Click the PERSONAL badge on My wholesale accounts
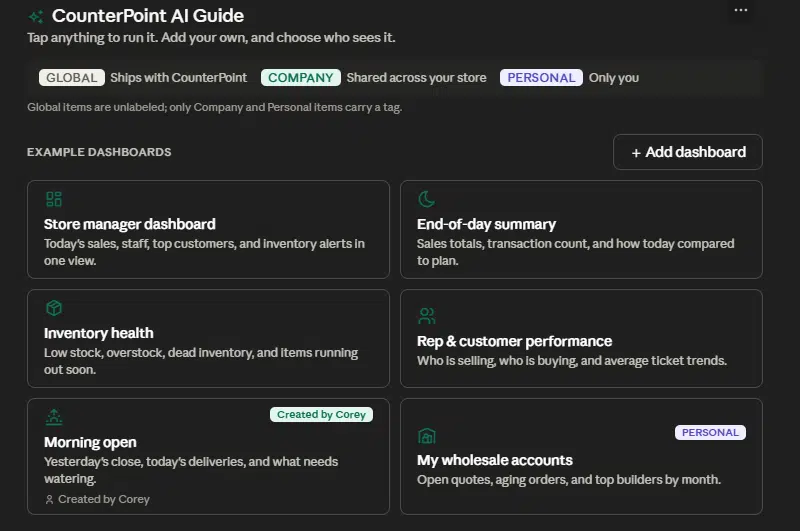This screenshot has height=531, width=800. click(710, 433)
